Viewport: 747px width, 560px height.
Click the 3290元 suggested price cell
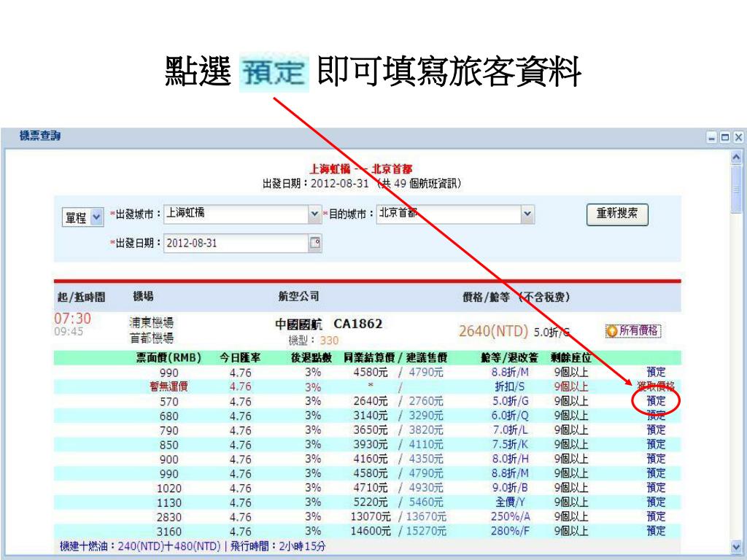pyautogui.click(x=426, y=416)
